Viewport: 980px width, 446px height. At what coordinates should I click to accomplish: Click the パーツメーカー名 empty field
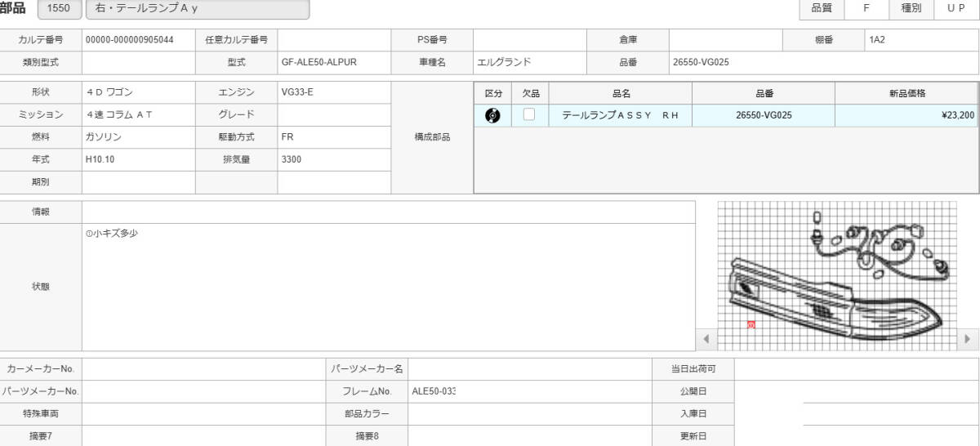[530, 369]
